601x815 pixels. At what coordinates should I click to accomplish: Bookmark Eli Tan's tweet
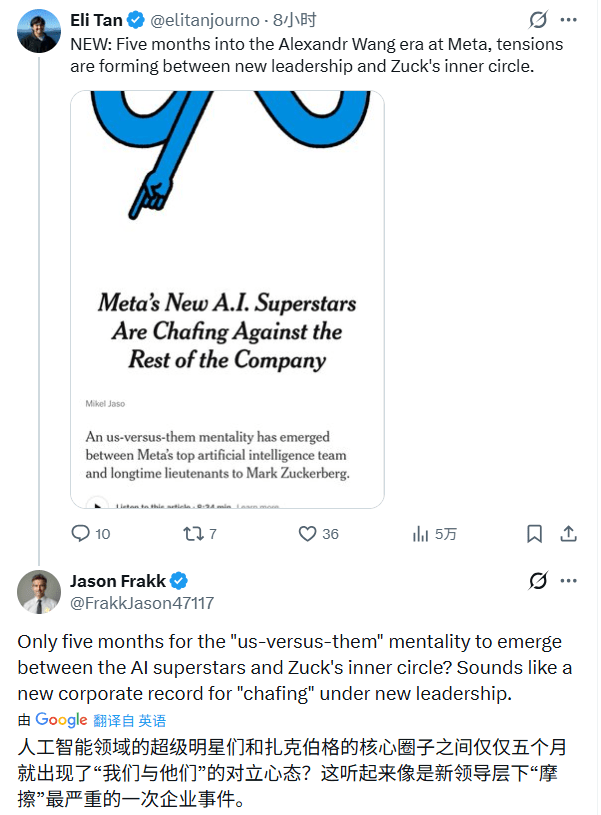coord(535,534)
